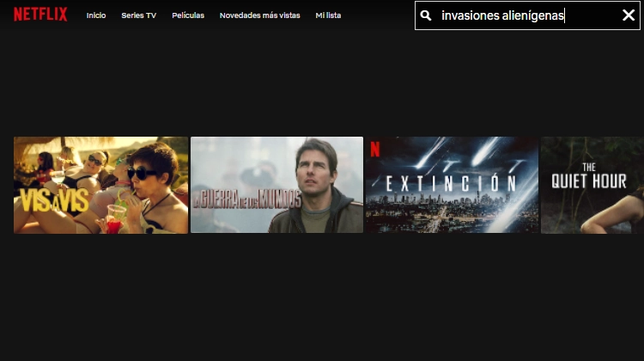Open the Vis a Vis title card
The image size is (644, 361).
tap(100, 185)
